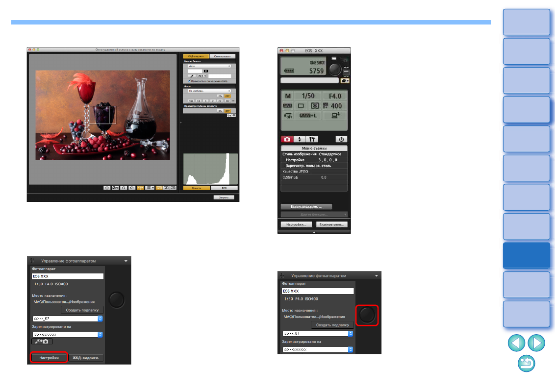The image size is (555, 392).
Task: Click the save-to-computer destination icon
Action: pyautogui.click(x=335, y=115)
